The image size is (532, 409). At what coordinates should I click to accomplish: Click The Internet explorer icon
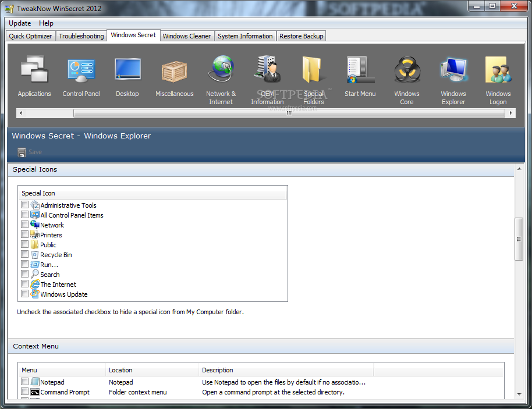(x=34, y=284)
